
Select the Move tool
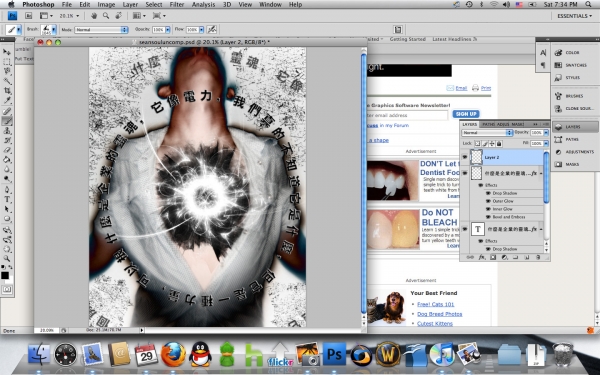[x=7, y=51]
